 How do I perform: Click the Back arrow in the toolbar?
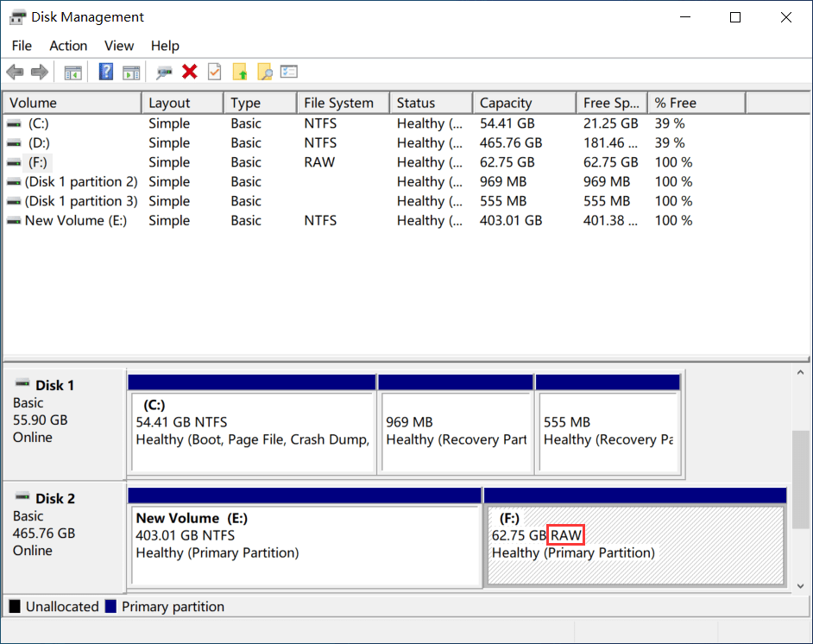pos(15,73)
